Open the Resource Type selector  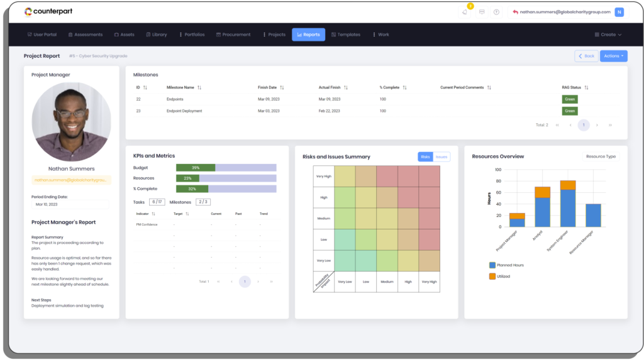[x=600, y=156]
